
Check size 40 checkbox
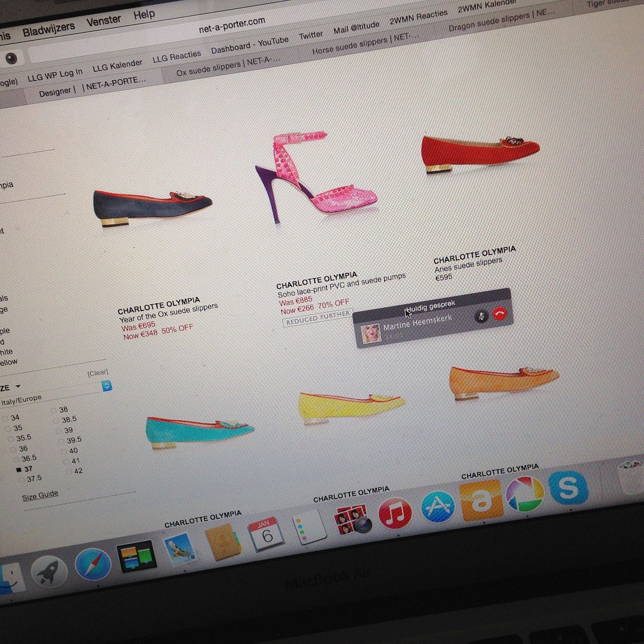pos(64,452)
